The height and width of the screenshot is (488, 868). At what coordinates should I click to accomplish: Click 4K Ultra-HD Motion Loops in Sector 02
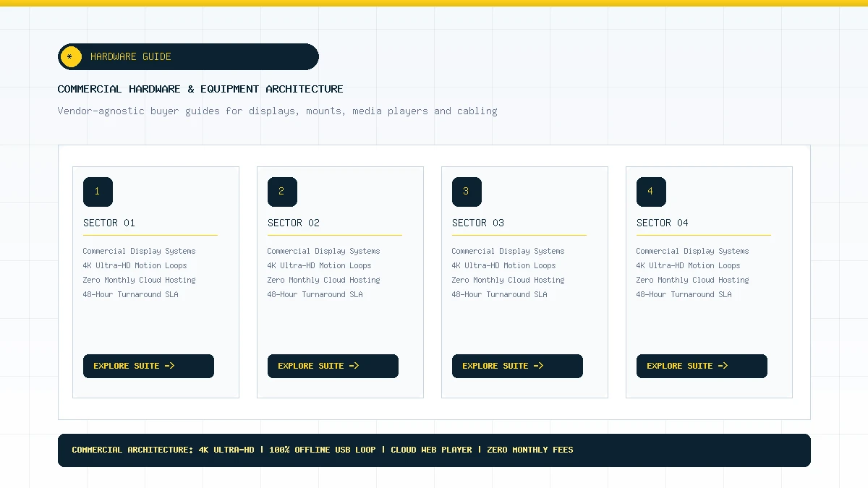coord(319,265)
